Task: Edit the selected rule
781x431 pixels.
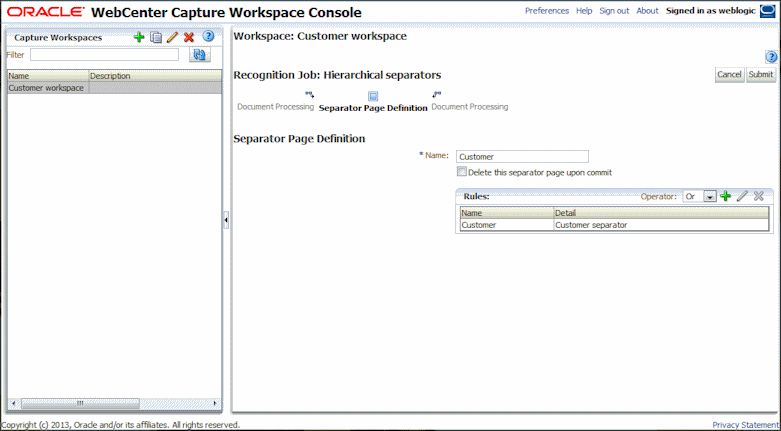Action: [742, 196]
